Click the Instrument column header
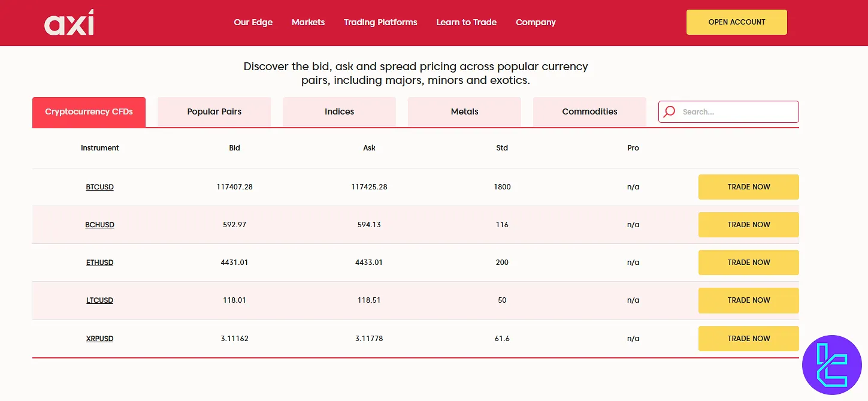This screenshot has height=401, width=868. coord(100,148)
